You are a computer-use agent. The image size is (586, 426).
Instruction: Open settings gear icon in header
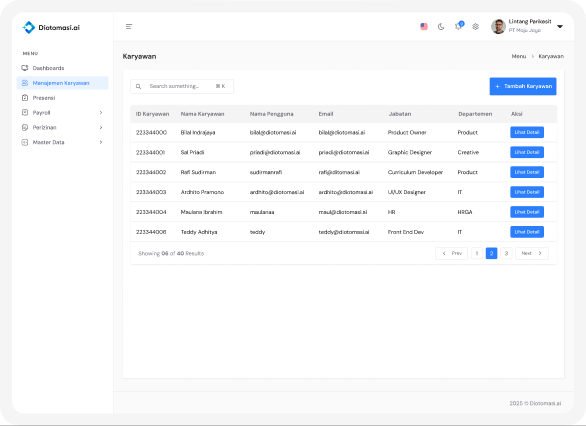pos(475,27)
